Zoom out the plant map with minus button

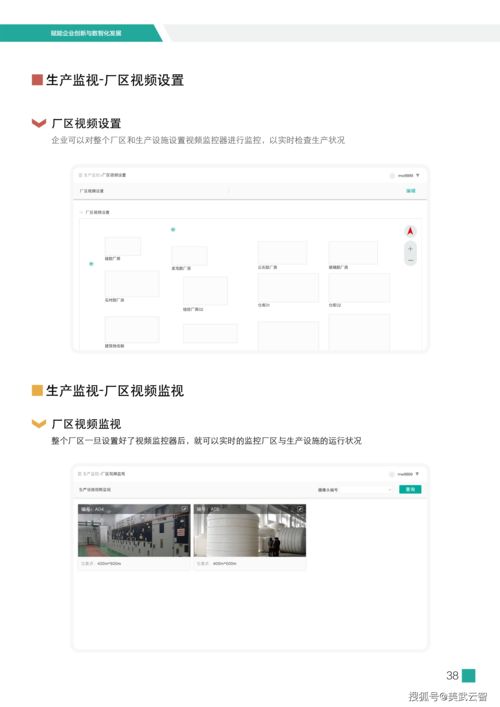(x=410, y=261)
